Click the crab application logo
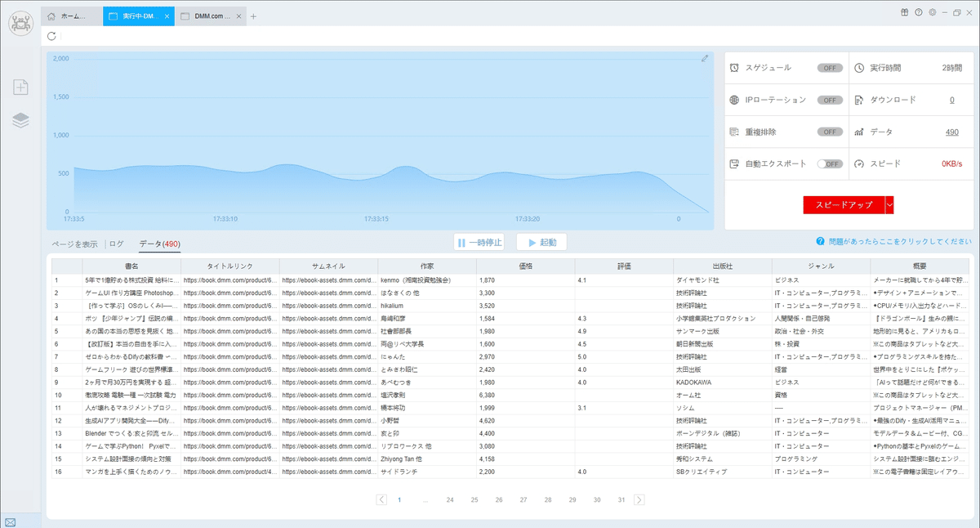This screenshot has width=980, height=528. tap(20, 21)
